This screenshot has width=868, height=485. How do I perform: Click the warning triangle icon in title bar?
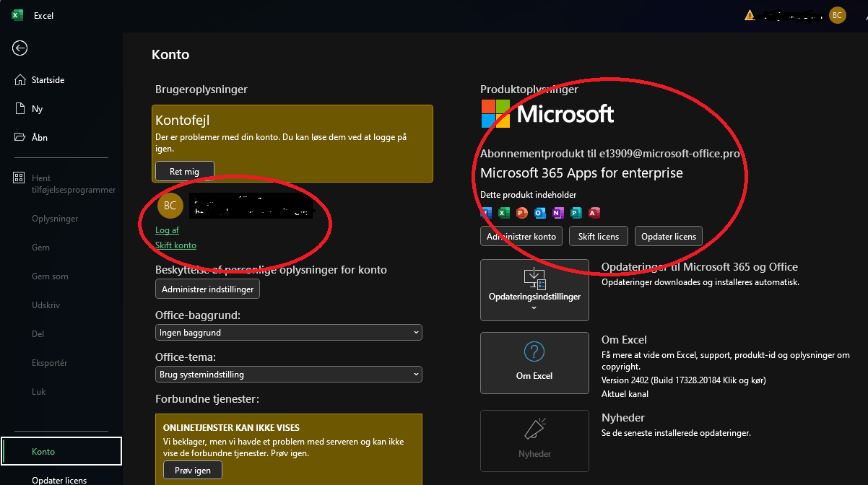point(750,14)
